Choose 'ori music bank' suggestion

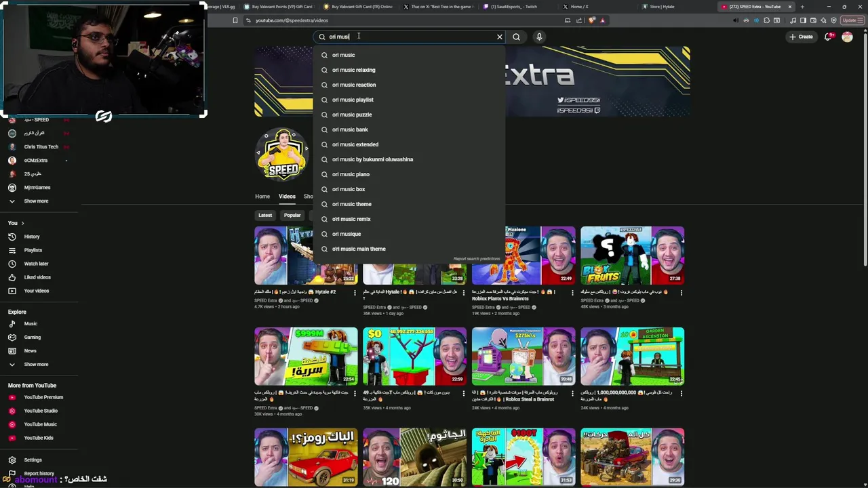coord(409,129)
